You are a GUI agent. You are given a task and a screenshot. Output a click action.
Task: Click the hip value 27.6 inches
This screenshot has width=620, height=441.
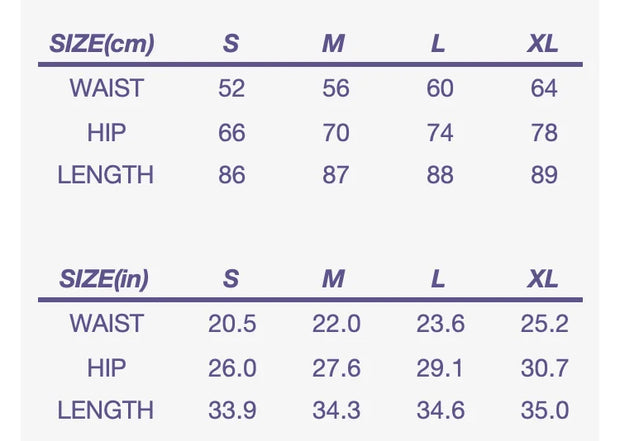click(336, 367)
